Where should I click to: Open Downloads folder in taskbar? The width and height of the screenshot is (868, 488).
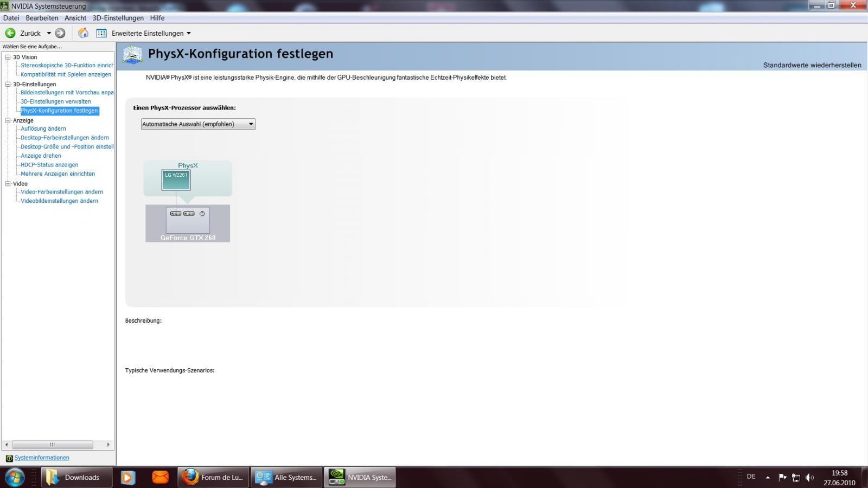[x=77, y=477]
